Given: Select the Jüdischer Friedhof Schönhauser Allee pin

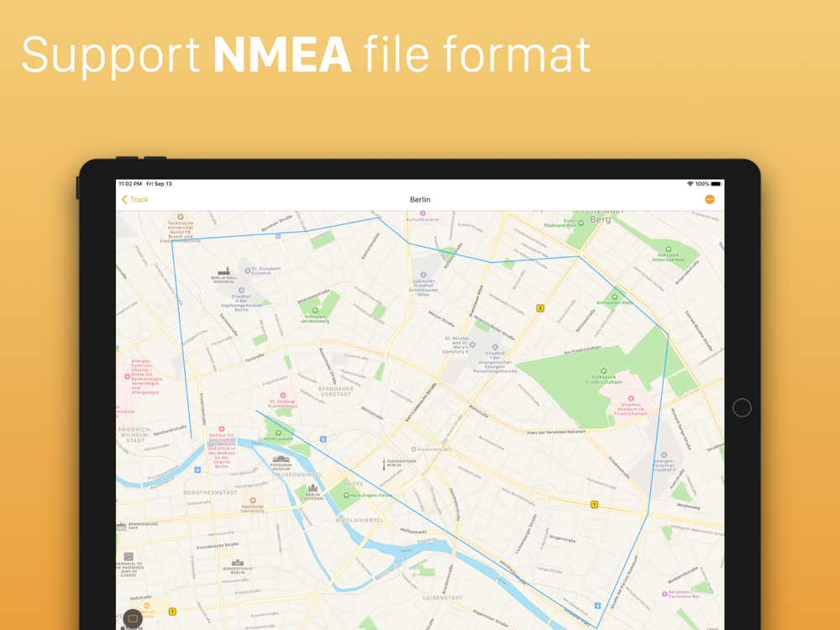Looking at the screenshot, I should coord(423,275).
